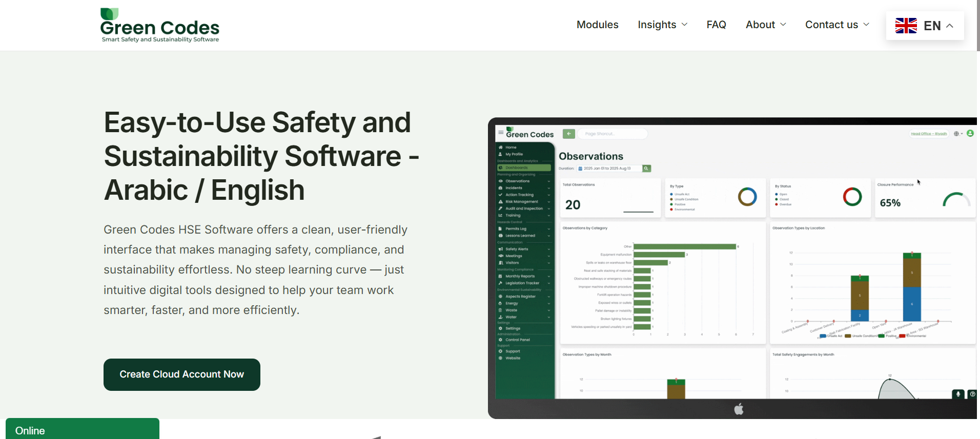Screen dimensions: 980x439
Task: Click the green user profile avatar icon
Action: click(x=970, y=133)
